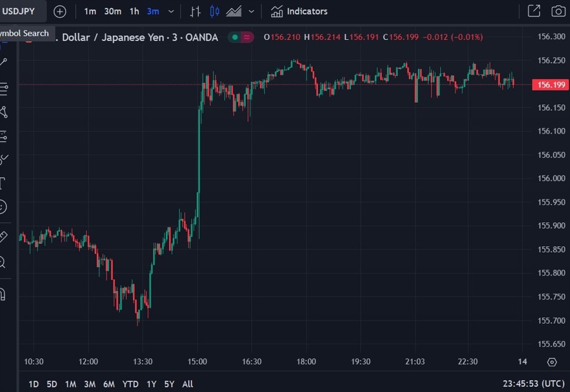The image size is (570, 392).
Task: Click the 156.000 price scale label
Action: (x=552, y=178)
